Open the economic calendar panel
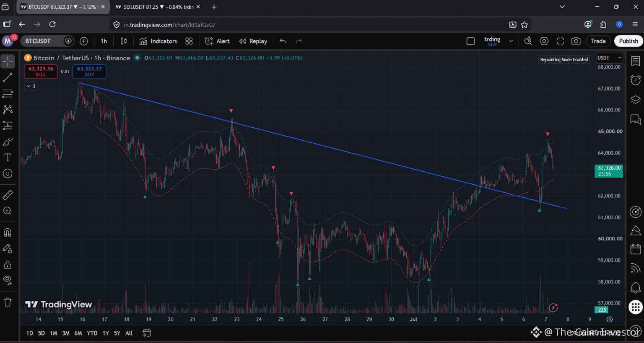The height and width of the screenshot is (343, 644). [x=636, y=249]
